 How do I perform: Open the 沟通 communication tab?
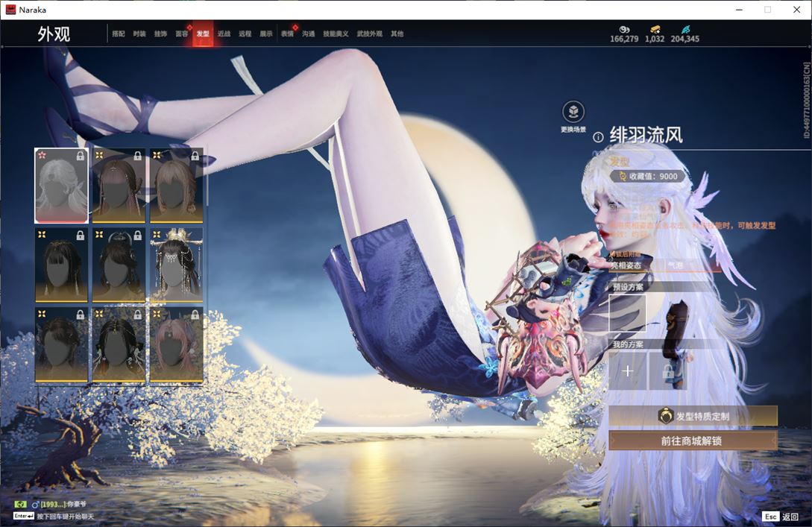point(309,34)
